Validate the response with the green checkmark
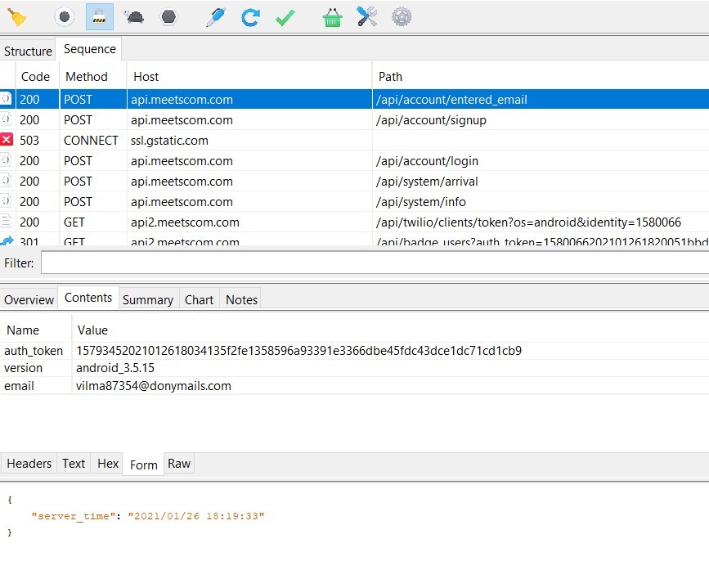 [x=285, y=17]
